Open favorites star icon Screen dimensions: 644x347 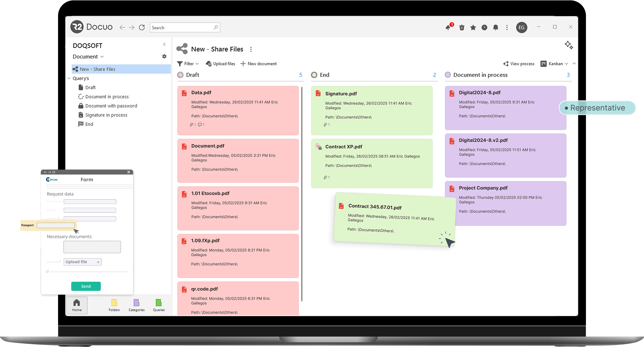473,27
